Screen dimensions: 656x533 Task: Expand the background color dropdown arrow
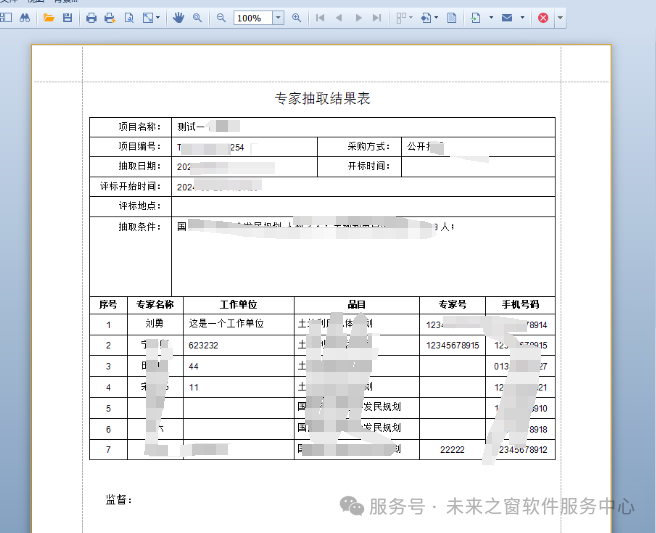[x=436, y=18]
